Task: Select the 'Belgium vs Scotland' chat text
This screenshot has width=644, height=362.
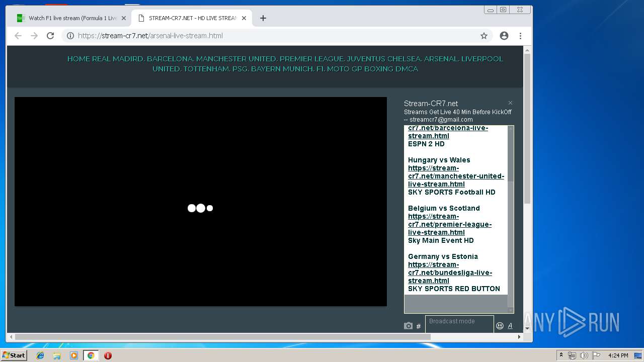Action: tap(444, 208)
